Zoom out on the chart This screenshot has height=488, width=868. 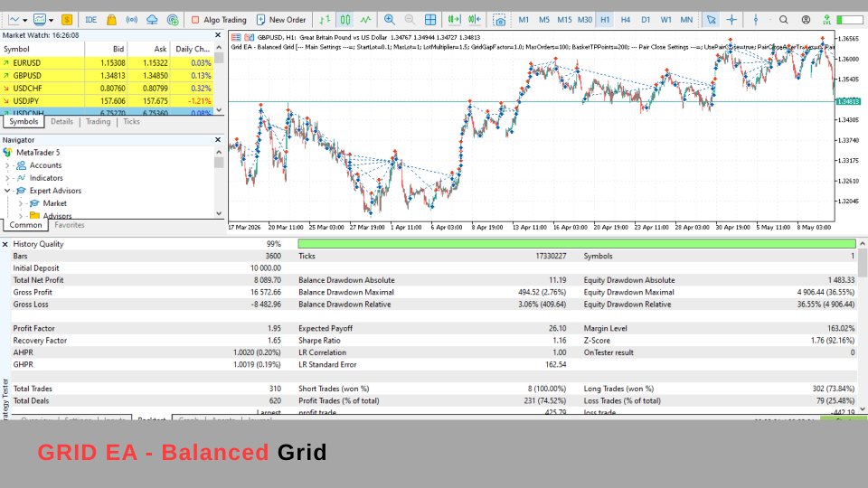tap(410, 20)
